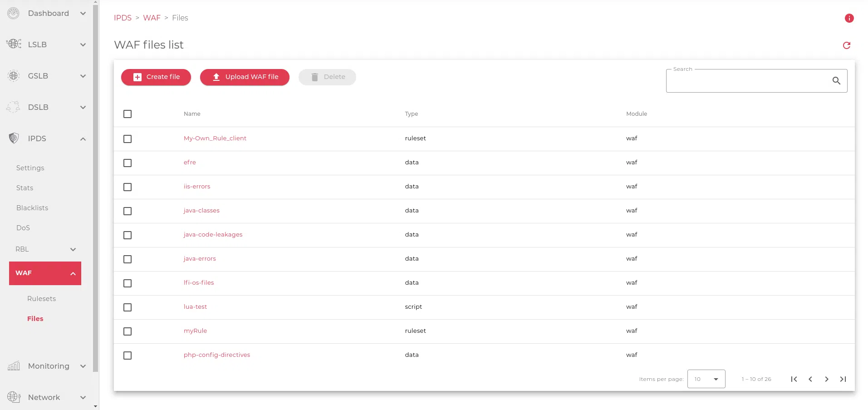Image resolution: width=868 pixels, height=410 pixels.
Task: Open the Rulesets menu item
Action: [41, 299]
